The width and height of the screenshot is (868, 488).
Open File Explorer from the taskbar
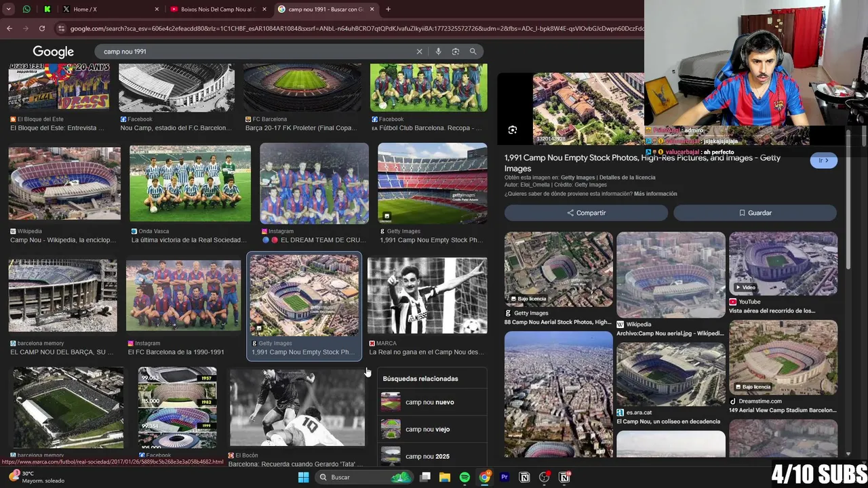click(445, 477)
